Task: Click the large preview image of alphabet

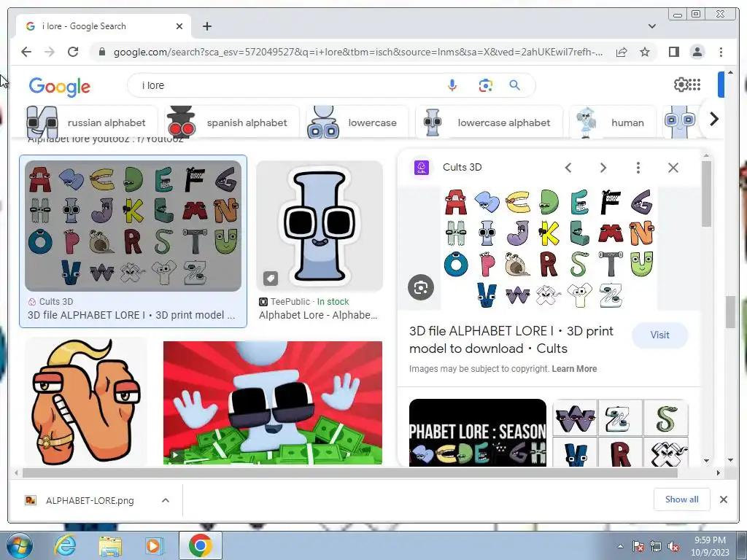Action: 549,248
